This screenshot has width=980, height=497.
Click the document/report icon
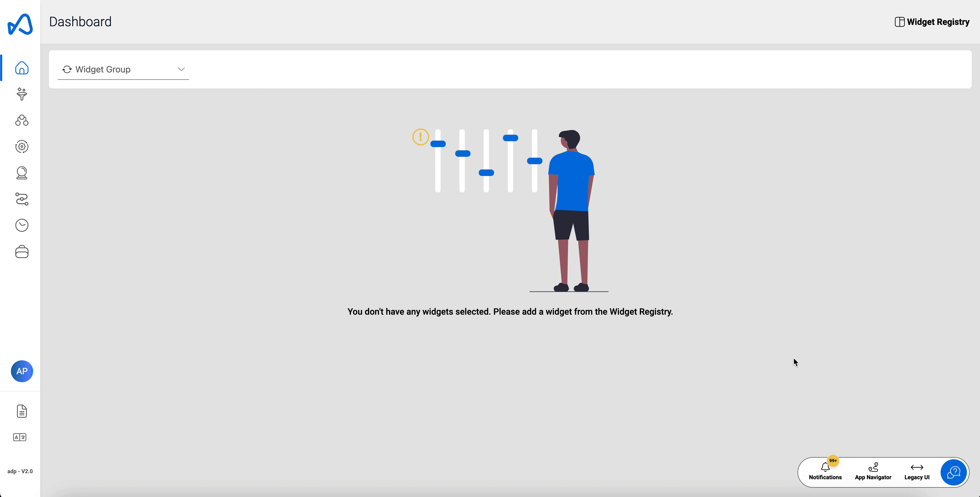[21, 411]
